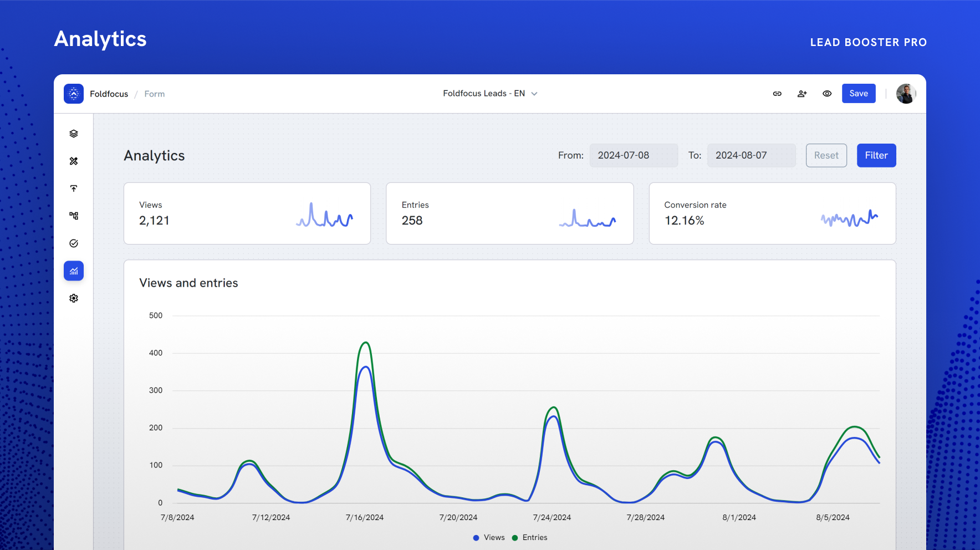980x550 pixels.
Task: Open the publish section from the sidebar
Action: (x=73, y=189)
